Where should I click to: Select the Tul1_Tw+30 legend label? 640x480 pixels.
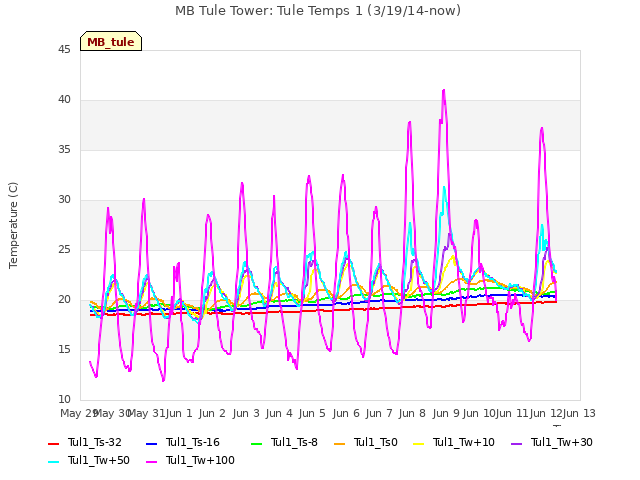(x=562, y=442)
